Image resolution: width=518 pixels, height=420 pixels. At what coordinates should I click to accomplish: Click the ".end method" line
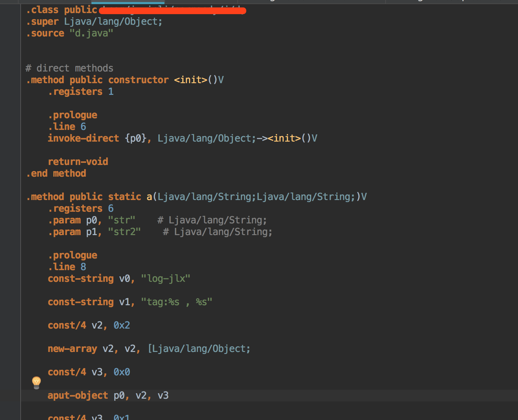pos(56,174)
